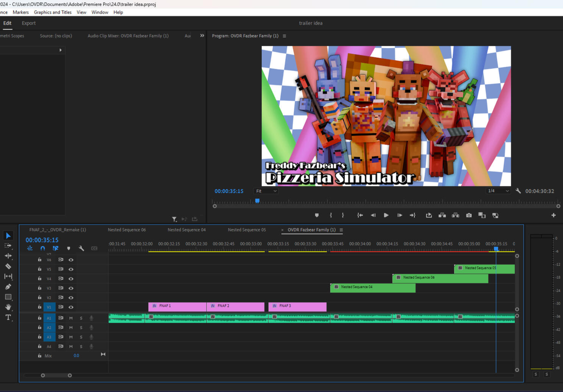Click the Export Frame camera icon
This screenshot has width=563, height=392.
point(469,215)
